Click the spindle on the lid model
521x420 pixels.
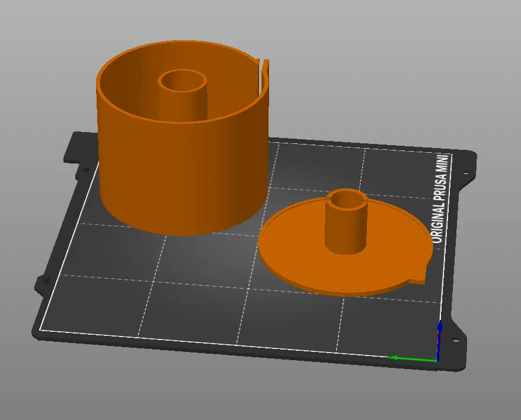coord(347,222)
